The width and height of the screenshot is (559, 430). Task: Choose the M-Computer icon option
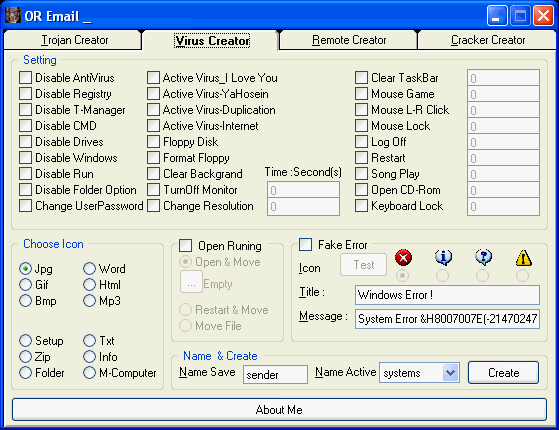point(89,373)
